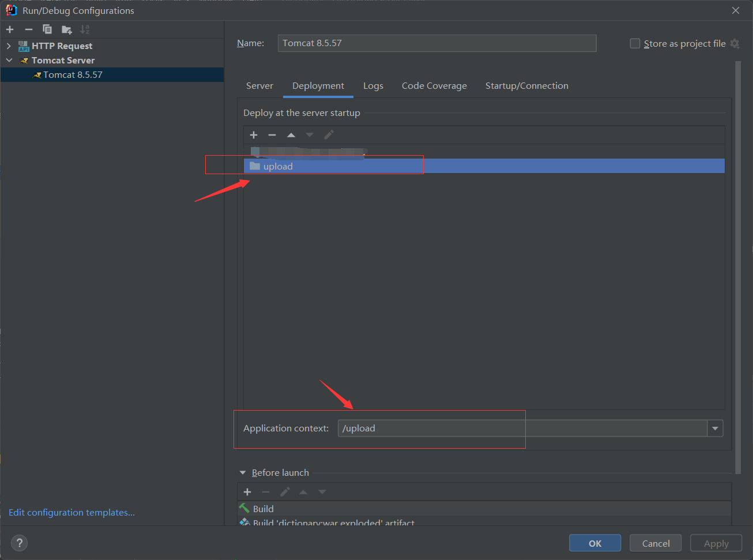The width and height of the screenshot is (753, 560).
Task: Select the upload deployment row
Action: pyautogui.click(x=484, y=166)
